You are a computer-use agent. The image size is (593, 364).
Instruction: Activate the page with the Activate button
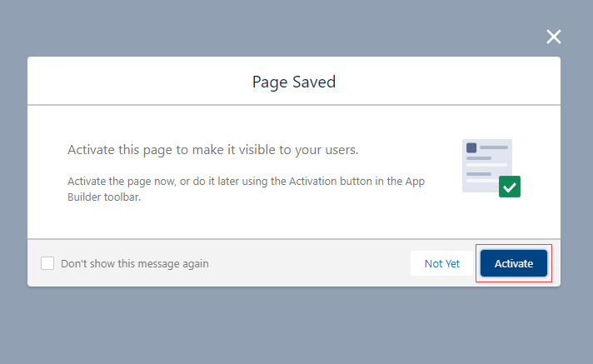click(514, 263)
